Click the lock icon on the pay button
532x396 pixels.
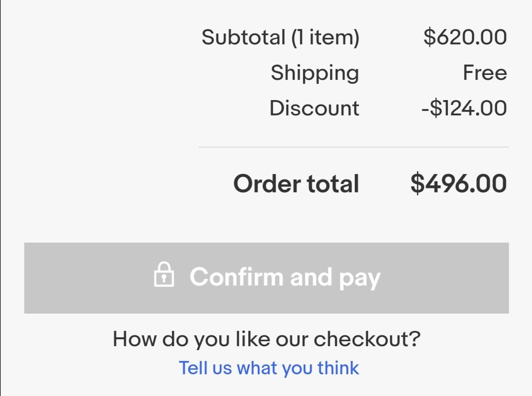164,274
